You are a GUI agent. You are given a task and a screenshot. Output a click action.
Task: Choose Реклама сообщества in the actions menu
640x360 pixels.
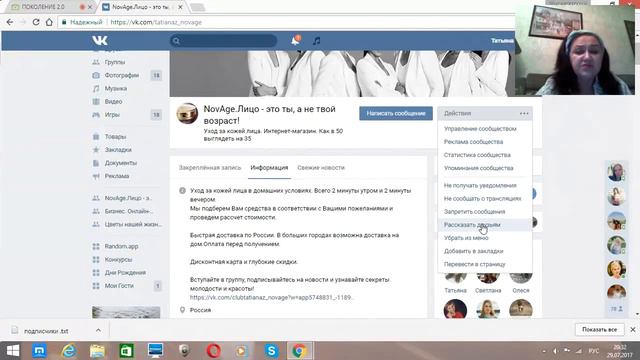point(473,142)
